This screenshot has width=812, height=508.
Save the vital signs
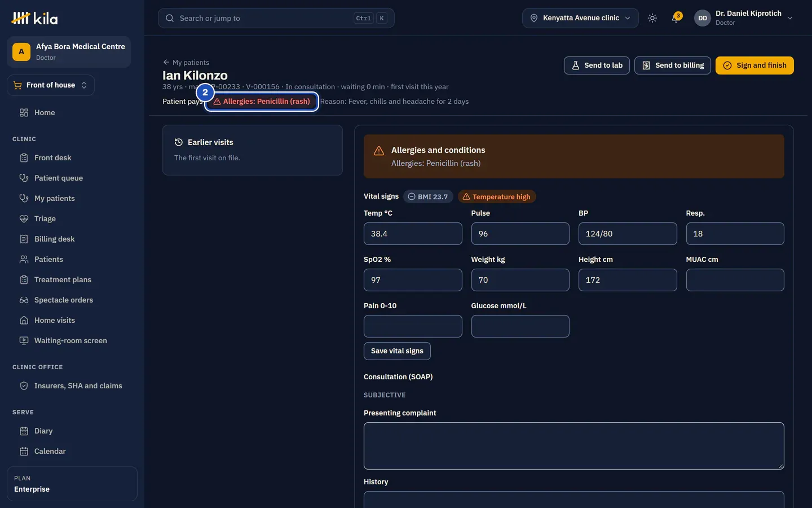pos(397,351)
